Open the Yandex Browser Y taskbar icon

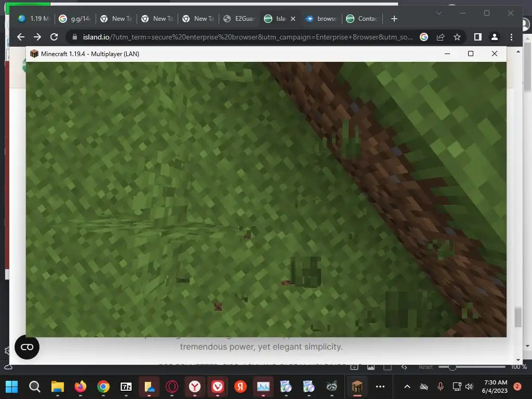coord(195,387)
